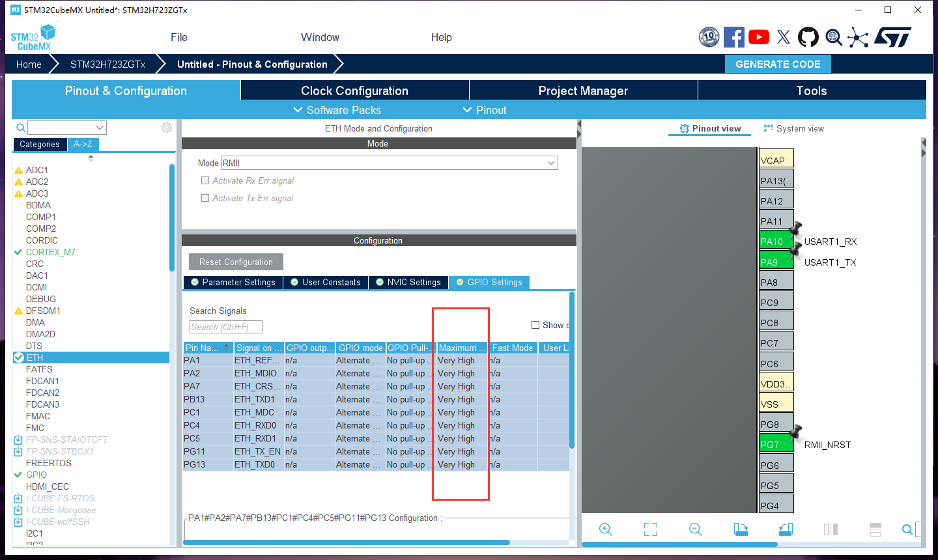This screenshot has width=938, height=560.
Task: Click into Search Signals input field
Action: coord(226,327)
